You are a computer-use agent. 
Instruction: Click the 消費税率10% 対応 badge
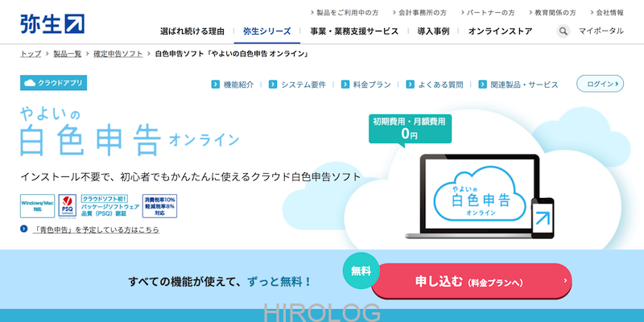(x=159, y=206)
